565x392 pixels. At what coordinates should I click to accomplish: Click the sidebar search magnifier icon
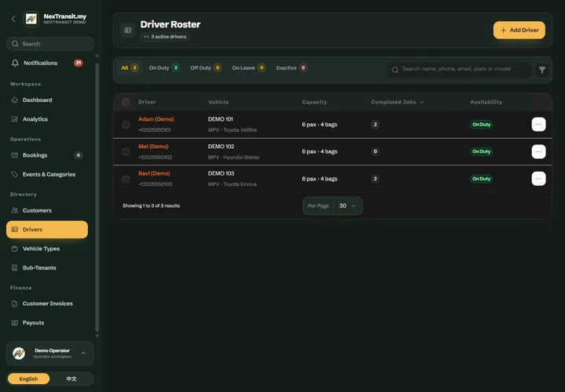[x=15, y=44]
